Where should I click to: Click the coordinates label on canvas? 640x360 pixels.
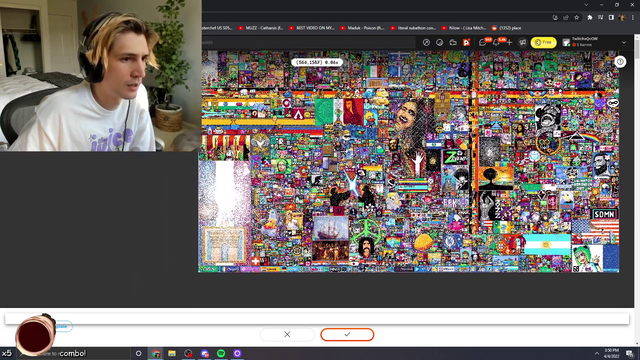[317, 62]
